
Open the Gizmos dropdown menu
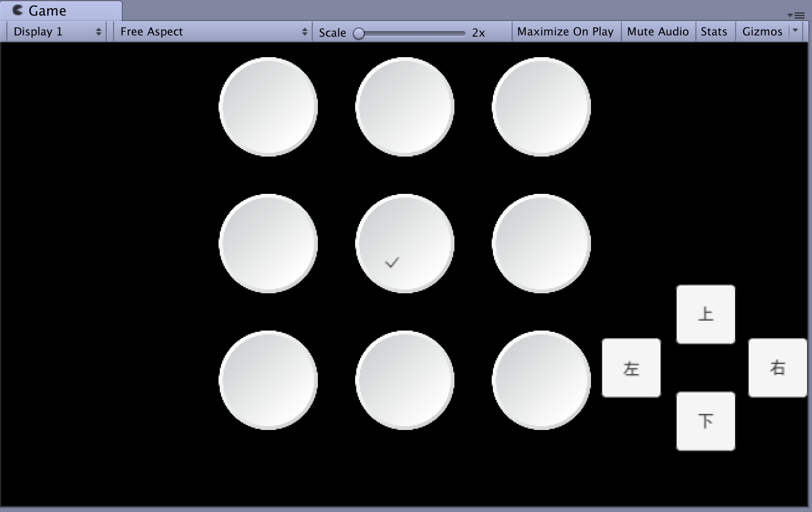762,31
